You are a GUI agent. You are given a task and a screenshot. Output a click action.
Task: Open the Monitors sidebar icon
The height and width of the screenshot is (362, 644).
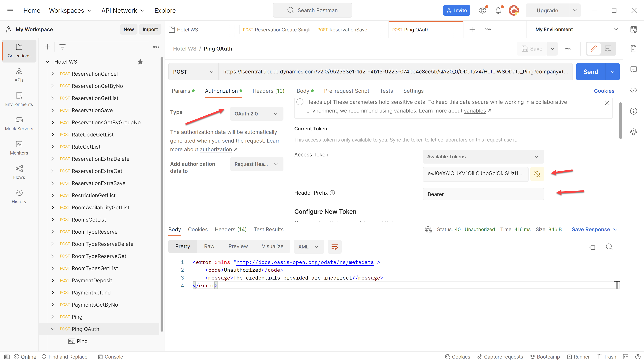19,148
